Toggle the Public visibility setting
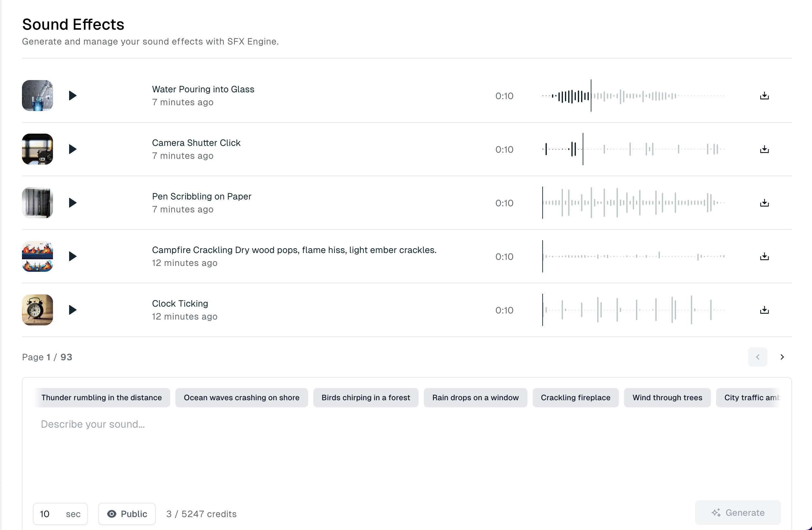The height and width of the screenshot is (530, 812). (x=127, y=514)
